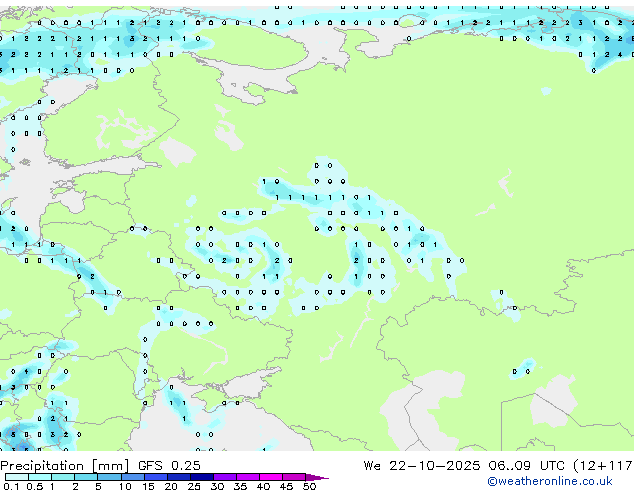Click the 20–25 mm dark blue legend swatch
634x490 pixels.
[x=178, y=477]
